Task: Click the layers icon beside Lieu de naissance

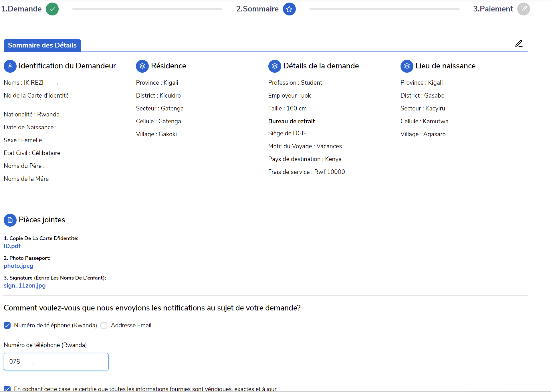Action: [x=407, y=66]
